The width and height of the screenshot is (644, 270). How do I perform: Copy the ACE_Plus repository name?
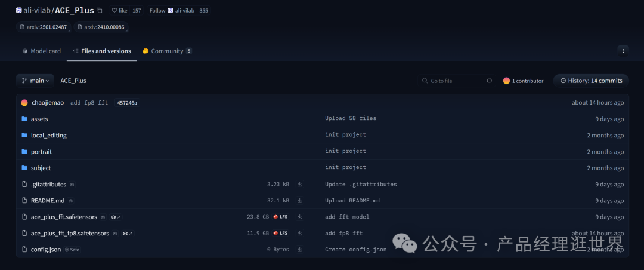coord(100,11)
